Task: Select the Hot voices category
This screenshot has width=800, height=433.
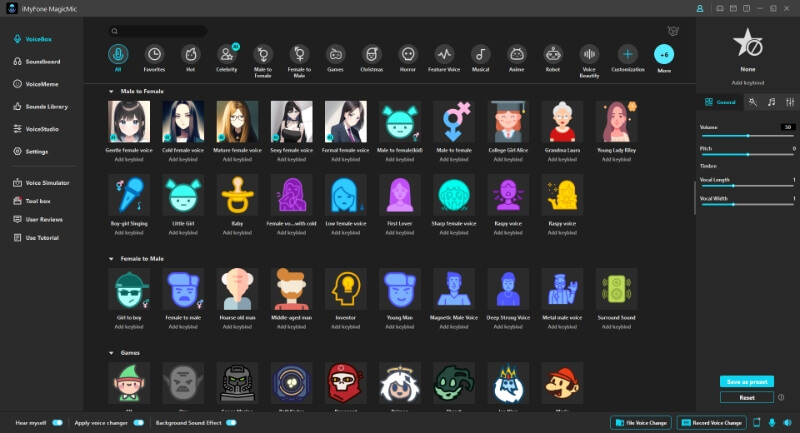Action: click(190, 54)
